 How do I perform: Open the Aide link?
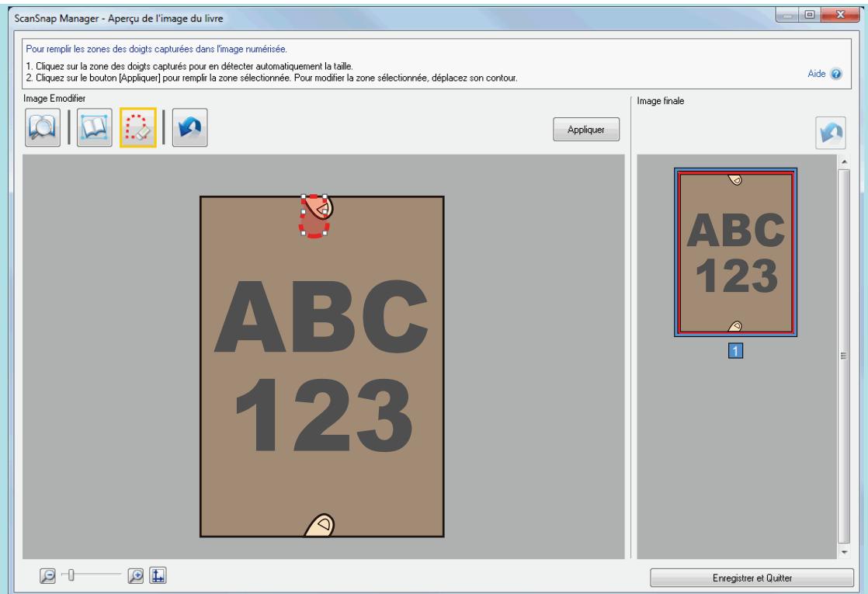click(816, 74)
